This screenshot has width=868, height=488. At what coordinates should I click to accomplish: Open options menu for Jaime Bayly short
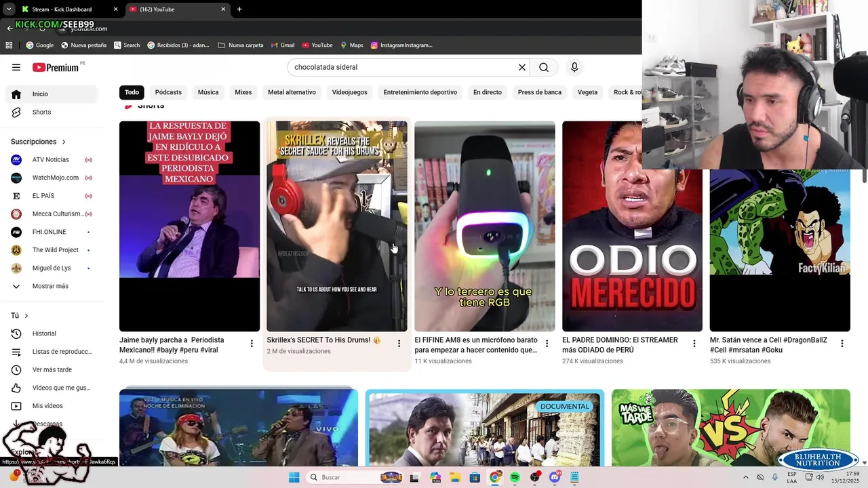[252, 344]
